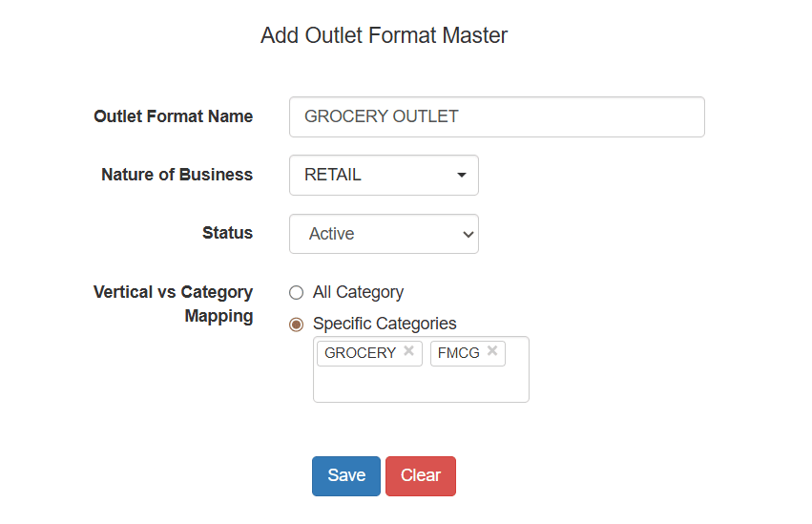Image resolution: width=812 pixels, height=524 pixels.
Task: Save the outlet format
Action: pos(346,476)
